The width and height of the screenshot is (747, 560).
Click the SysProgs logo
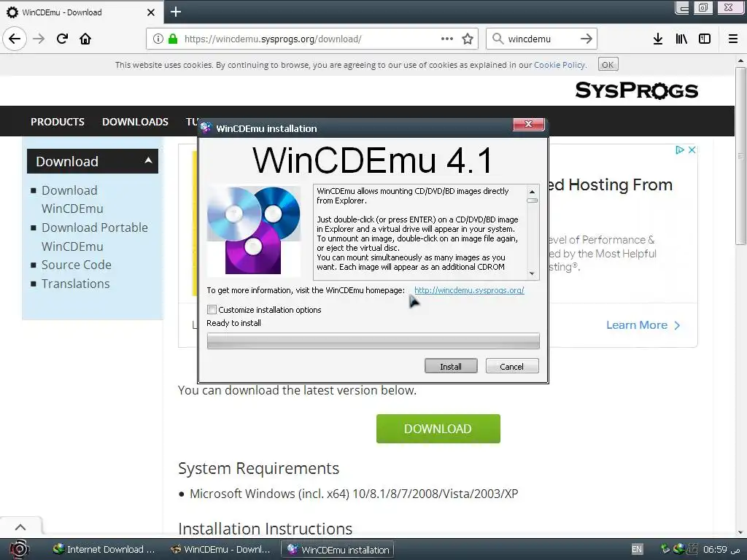(636, 90)
